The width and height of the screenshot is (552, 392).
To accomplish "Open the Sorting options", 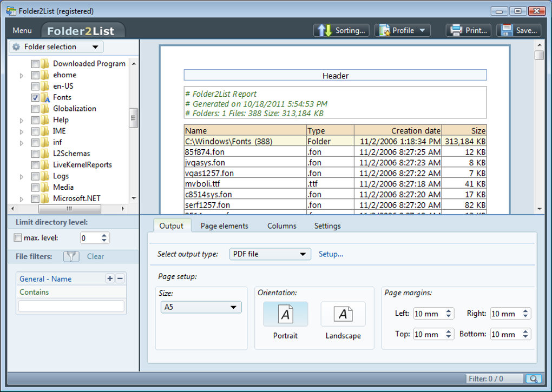I will click(x=342, y=31).
